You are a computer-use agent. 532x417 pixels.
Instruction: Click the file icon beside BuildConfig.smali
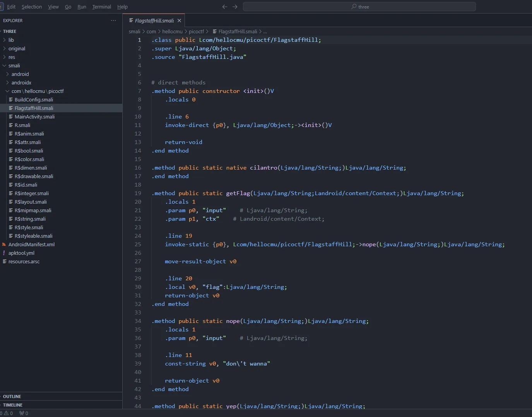click(x=11, y=100)
